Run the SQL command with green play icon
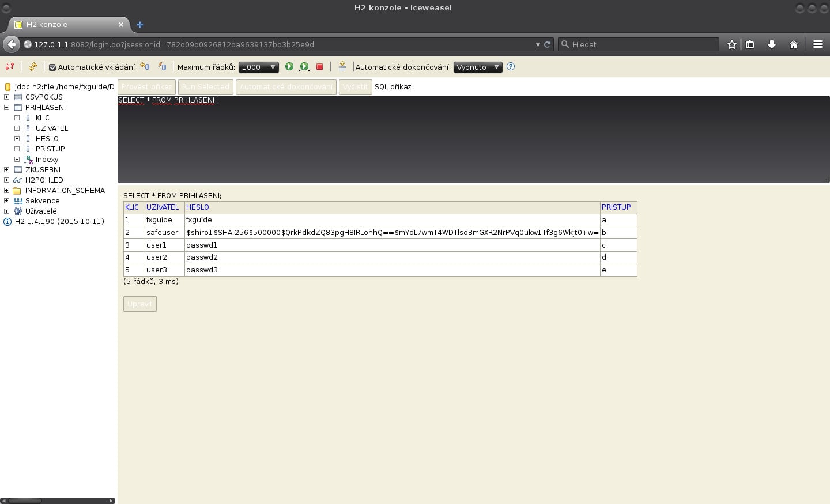 pos(289,67)
